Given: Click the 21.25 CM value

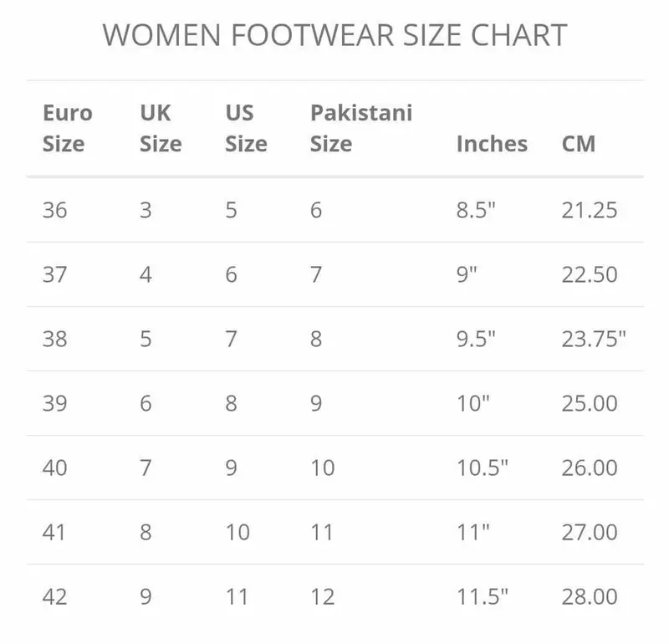Looking at the screenshot, I should (x=590, y=209).
